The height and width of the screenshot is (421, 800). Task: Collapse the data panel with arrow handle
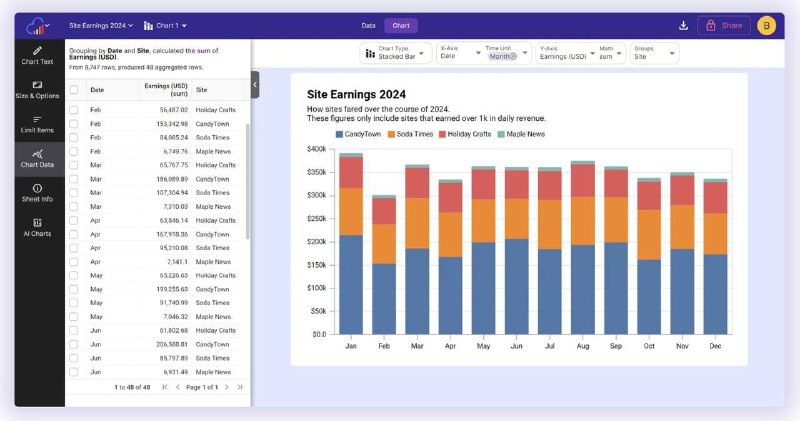(255, 85)
